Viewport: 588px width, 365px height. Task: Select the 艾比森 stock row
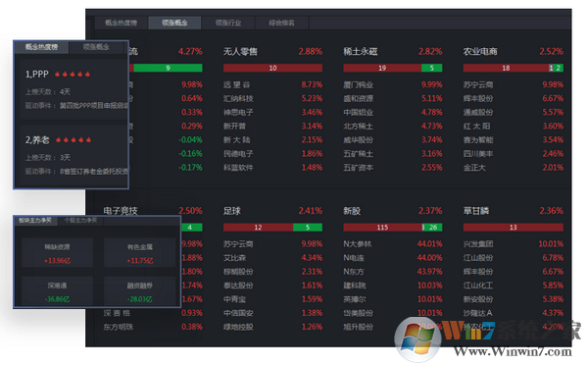point(272,258)
